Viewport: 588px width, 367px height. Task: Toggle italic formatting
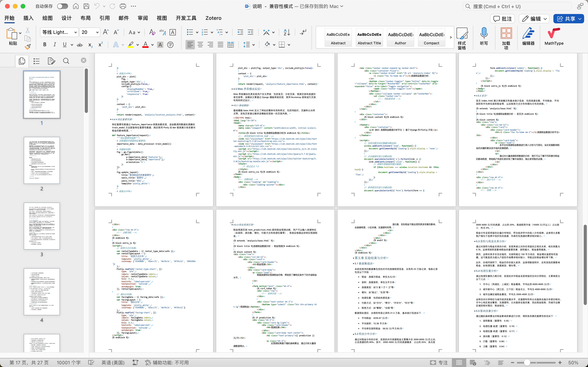(55, 45)
